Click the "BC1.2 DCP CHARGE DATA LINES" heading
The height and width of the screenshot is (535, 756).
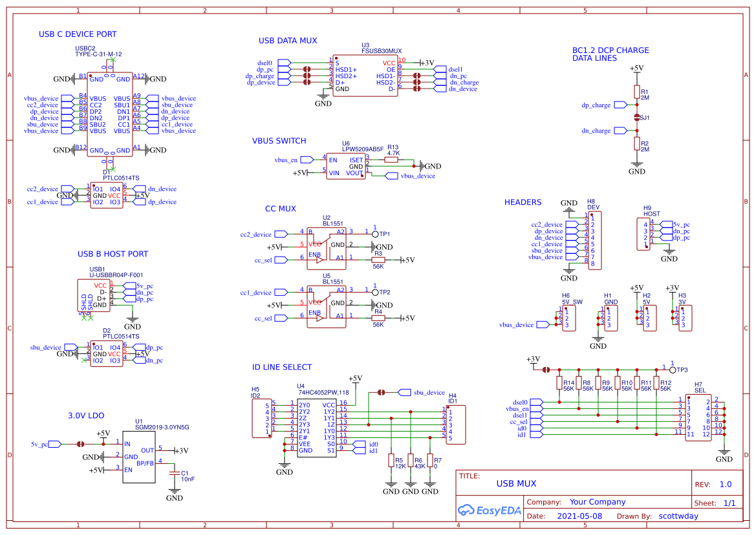pyautogui.click(x=610, y=54)
